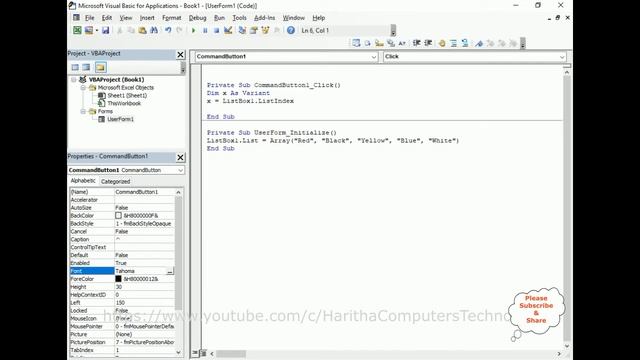Toggle Design Mode icon
Image resolution: width=640 pixels, height=360 pixels.
tap(228, 30)
